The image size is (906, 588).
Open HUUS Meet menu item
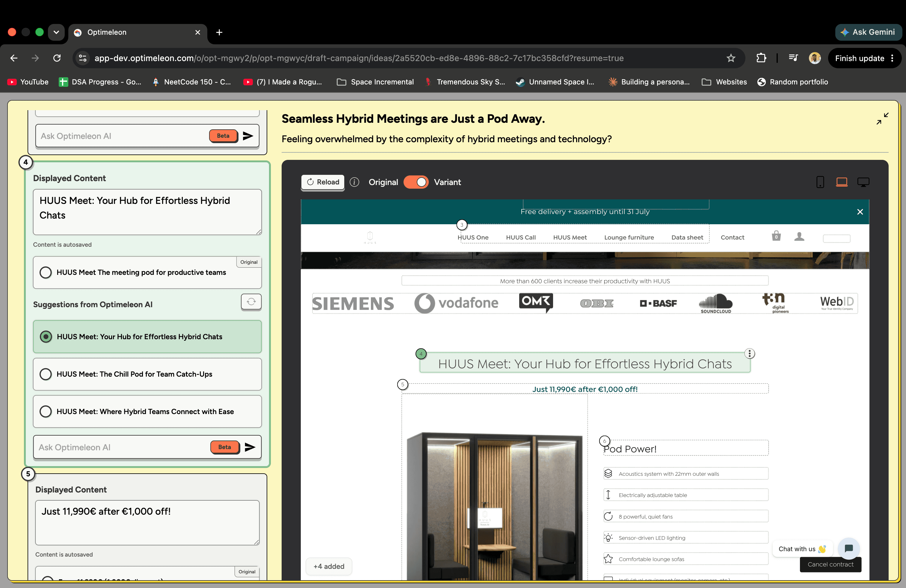(x=570, y=237)
